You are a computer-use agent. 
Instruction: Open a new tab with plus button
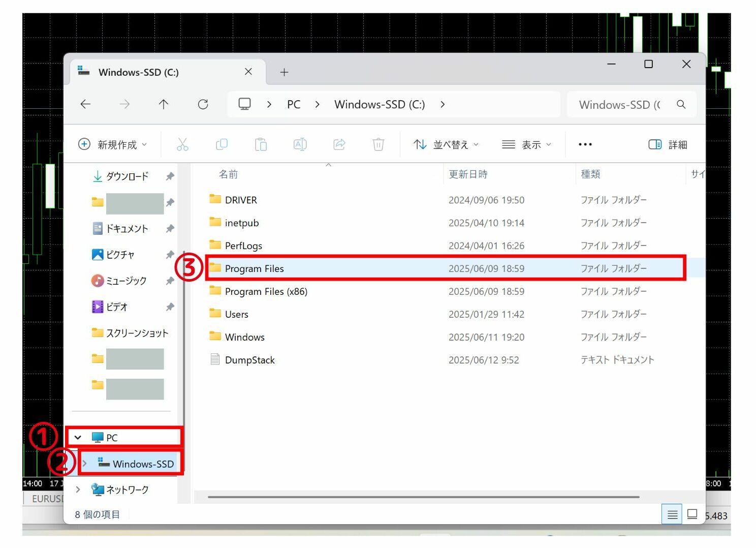coord(284,72)
